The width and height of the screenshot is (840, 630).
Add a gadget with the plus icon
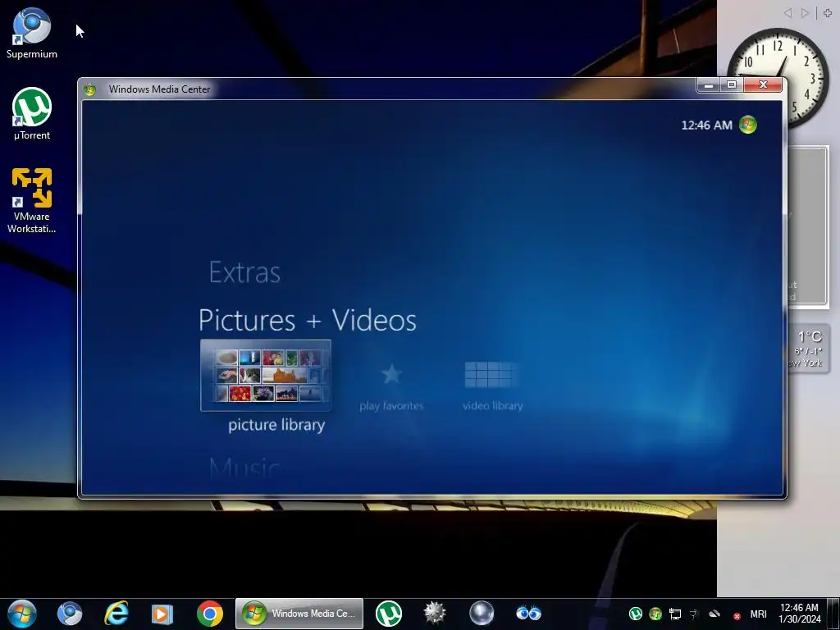pos(827,13)
